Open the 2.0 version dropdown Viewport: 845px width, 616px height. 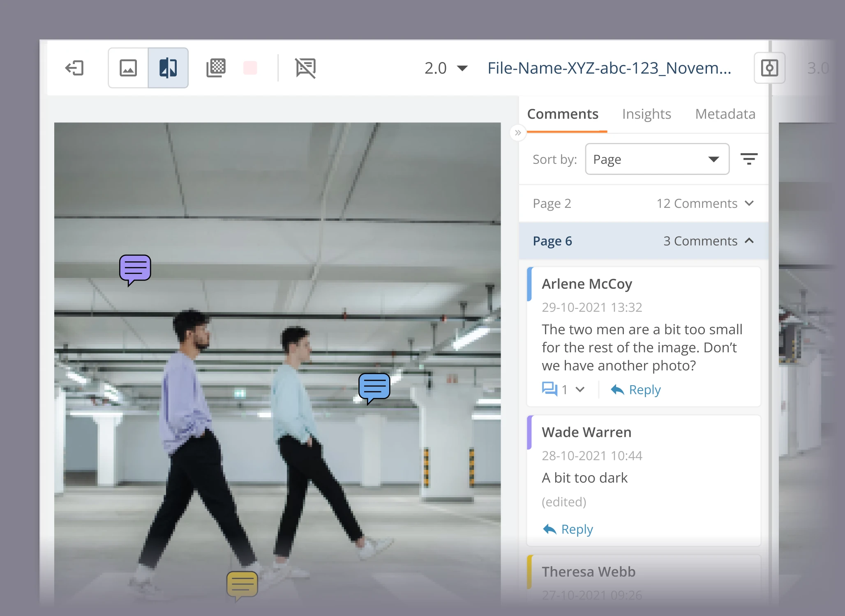coord(446,68)
